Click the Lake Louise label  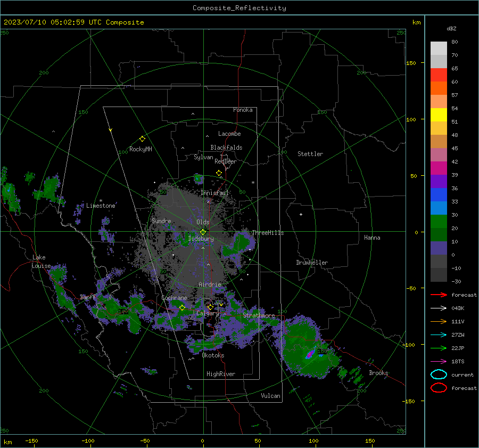[41, 262]
